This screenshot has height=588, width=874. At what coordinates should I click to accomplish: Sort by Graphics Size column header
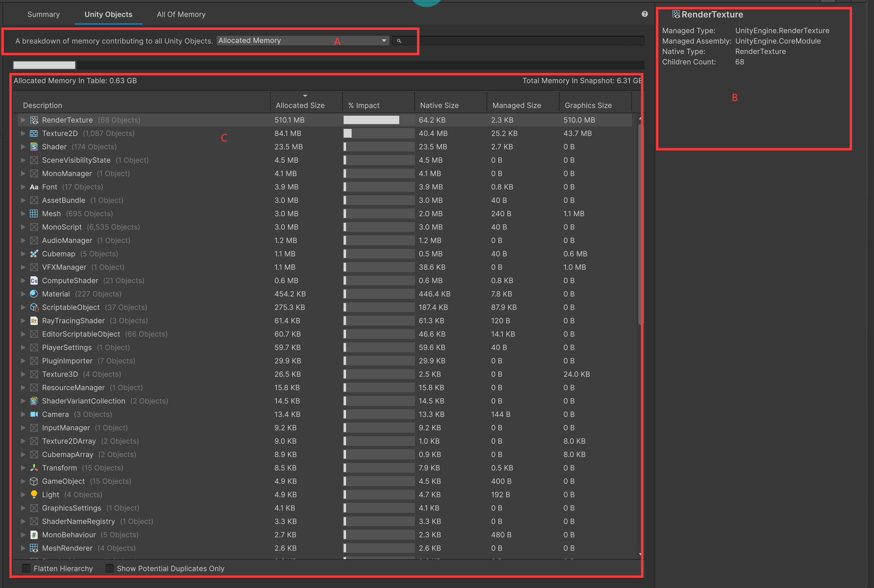pos(588,105)
